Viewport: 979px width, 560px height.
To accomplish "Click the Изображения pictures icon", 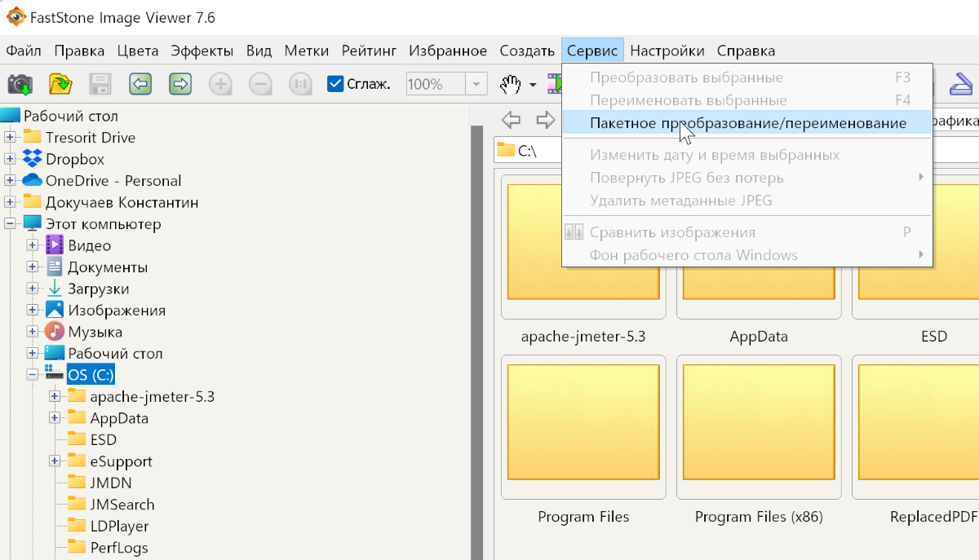I will (x=55, y=310).
